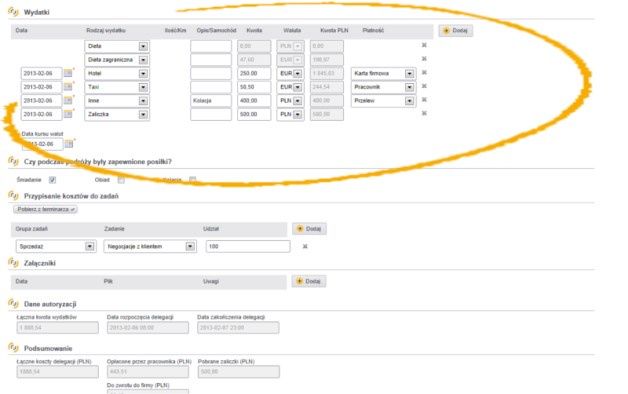Click the Łączne koszty delegacji (PLN) field
Viewport: 628px width, 394px height.
click(58, 372)
